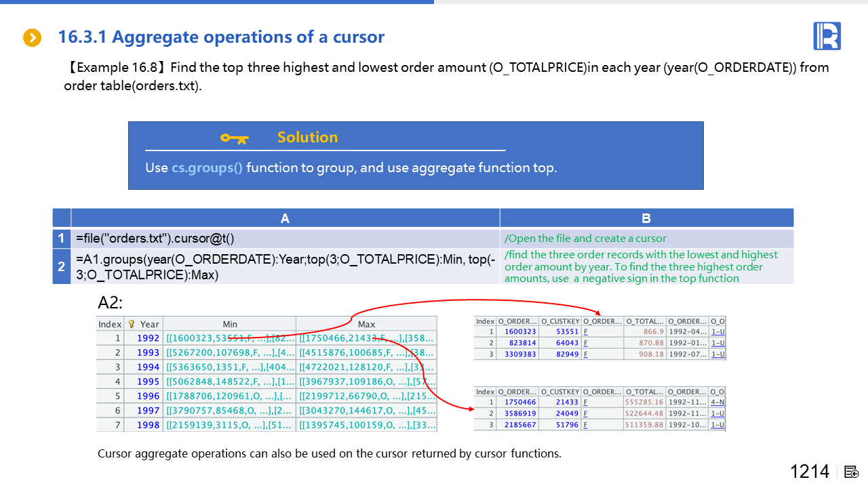Click the slide index icon beside page number
The height and width of the screenshot is (488, 868).
(852, 472)
